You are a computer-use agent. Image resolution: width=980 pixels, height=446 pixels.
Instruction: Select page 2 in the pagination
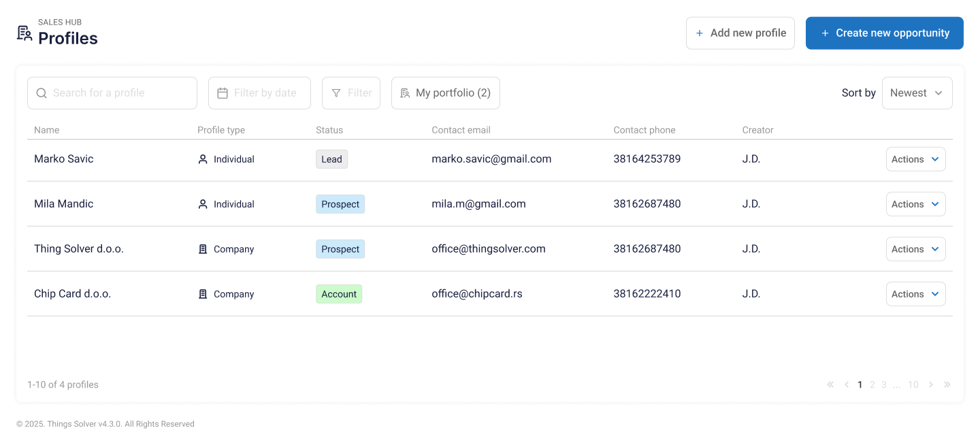(x=872, y=385)
